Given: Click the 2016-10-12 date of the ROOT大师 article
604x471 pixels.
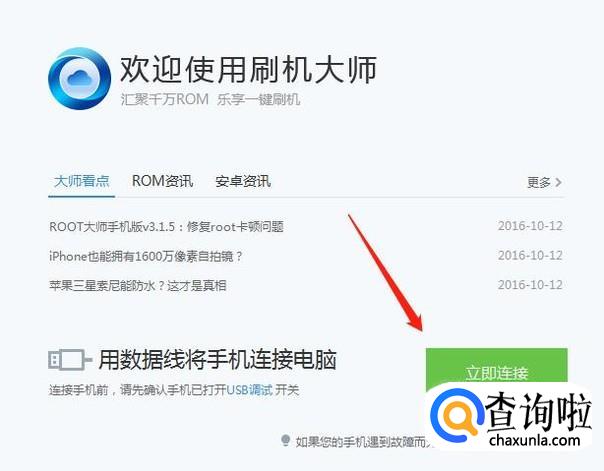Looking at the screenshot, I should (x=530, y=226).
